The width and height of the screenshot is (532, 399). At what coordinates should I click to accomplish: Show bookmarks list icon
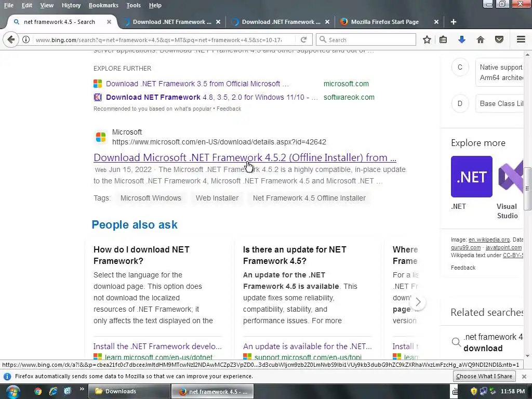(x=443, y=39)
